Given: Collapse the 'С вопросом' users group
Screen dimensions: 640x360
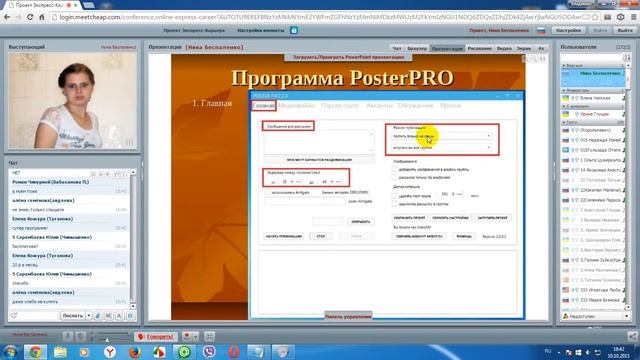Looking at the screenshot, I should click(x=564, y=106).
